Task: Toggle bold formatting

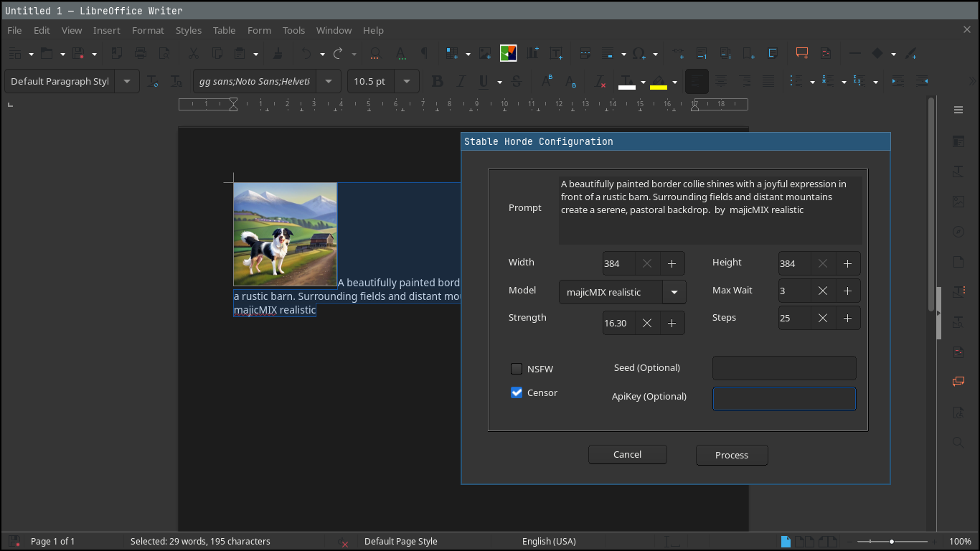Action: [x=438, y=81]
